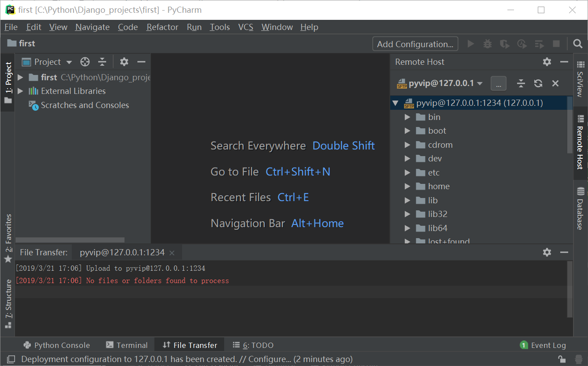Image resolution: width=588 pixels, height=366 pixels.
Task: Open the SciView side tool window
Action: pos(581,78)
